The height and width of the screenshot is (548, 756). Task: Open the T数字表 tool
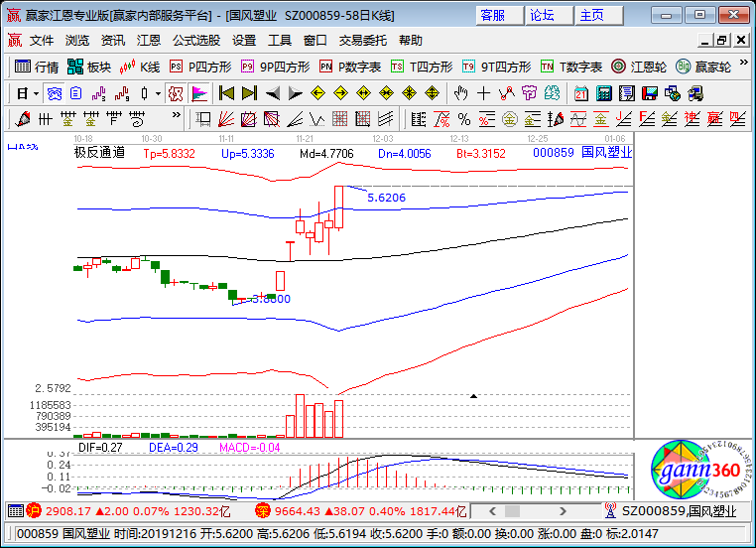pyautogui.click(x=571, y=67)
